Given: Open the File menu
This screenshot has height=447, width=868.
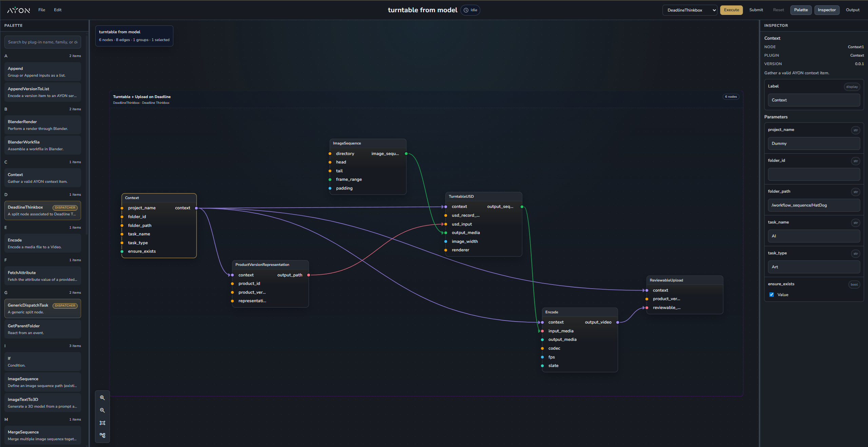Looking at the screenshot, I should 42,10.
